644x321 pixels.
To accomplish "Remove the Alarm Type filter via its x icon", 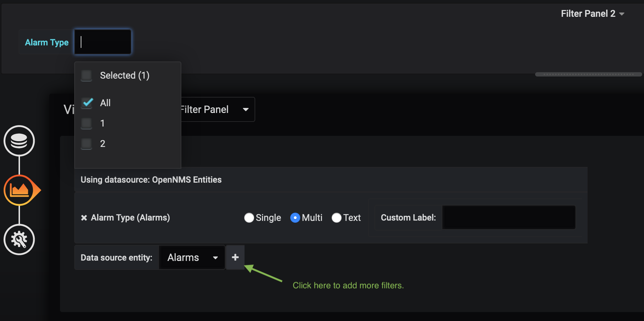I will pos(84,217).
